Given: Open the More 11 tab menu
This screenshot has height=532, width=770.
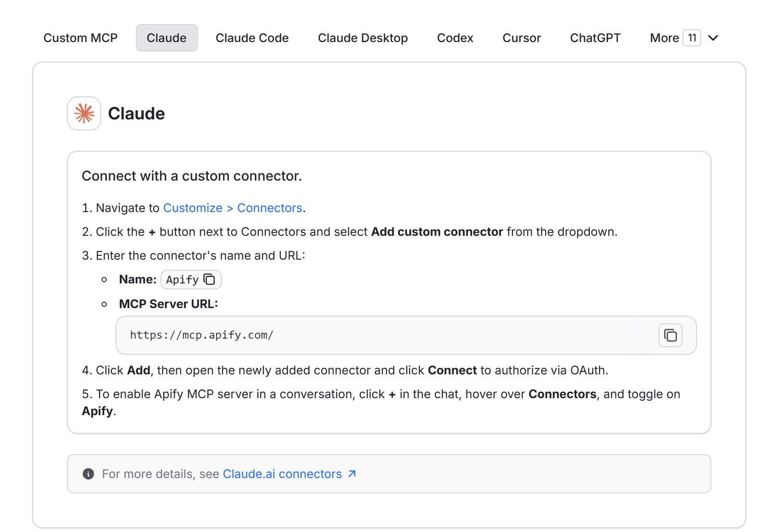Looking at the screenshot, I should [x=684, y=38].
